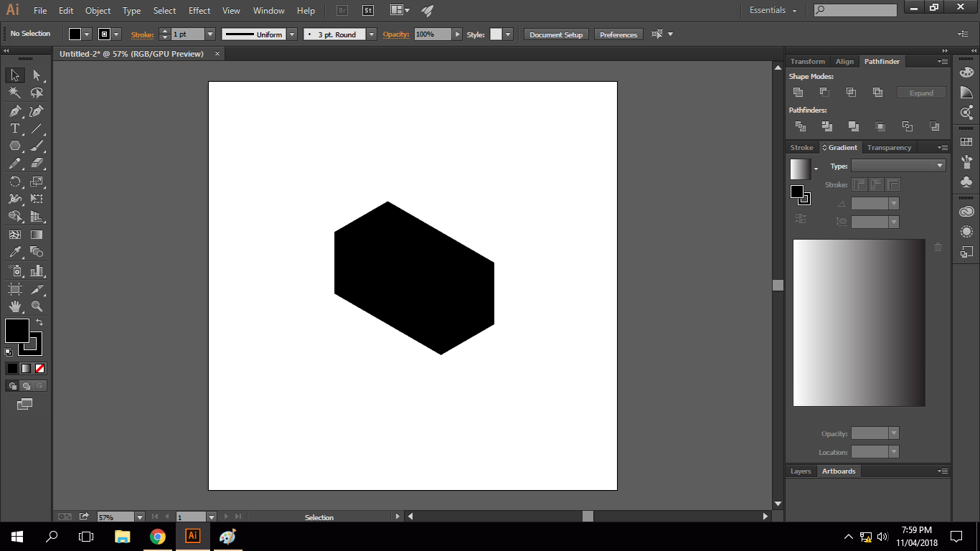Image resolution: width=980 pixels, height=551 pixels.
Task: Open the Color panel from dock
Action: (966, 72)
